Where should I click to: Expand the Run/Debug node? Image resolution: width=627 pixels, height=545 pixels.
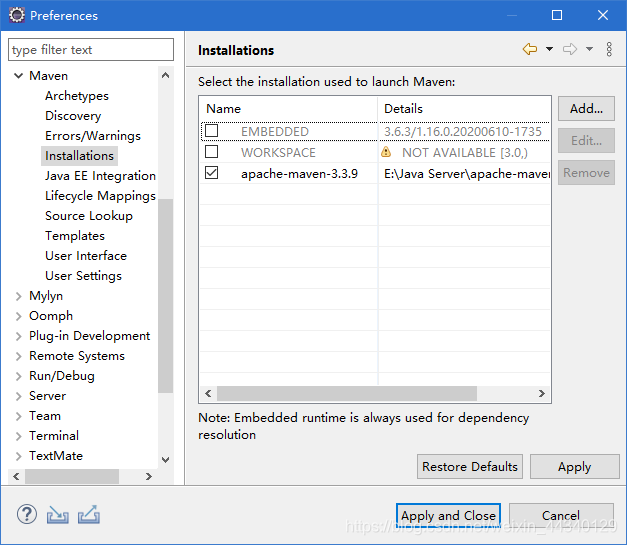click(18, 376)
